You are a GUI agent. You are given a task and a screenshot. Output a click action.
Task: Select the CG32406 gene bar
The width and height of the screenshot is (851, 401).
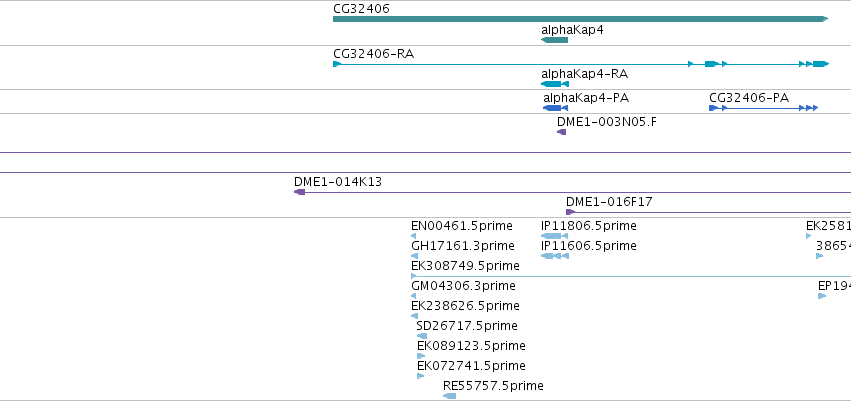pos(581,19)
